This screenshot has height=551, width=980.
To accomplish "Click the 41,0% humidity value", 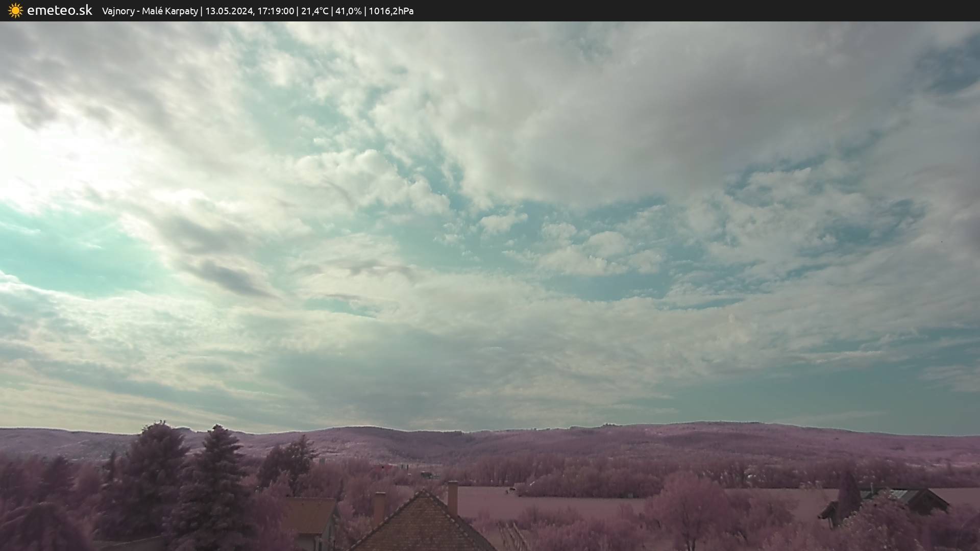I will click(348, 11).
